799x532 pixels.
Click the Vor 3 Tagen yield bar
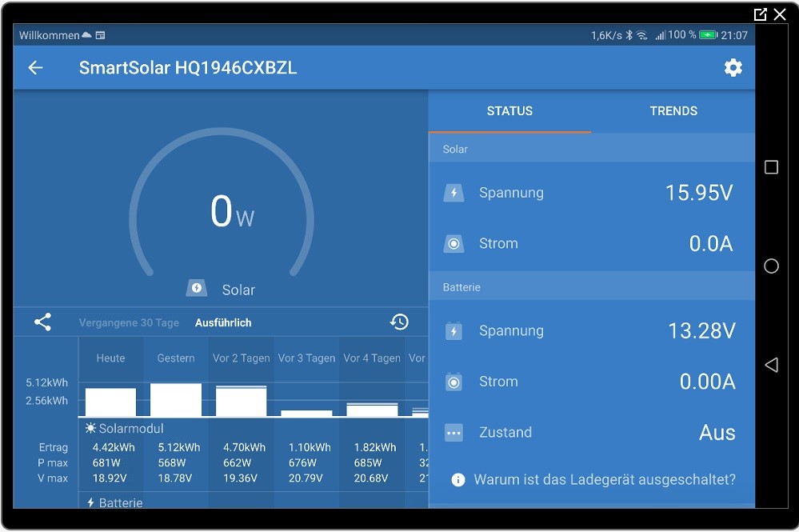click(306, 414)
